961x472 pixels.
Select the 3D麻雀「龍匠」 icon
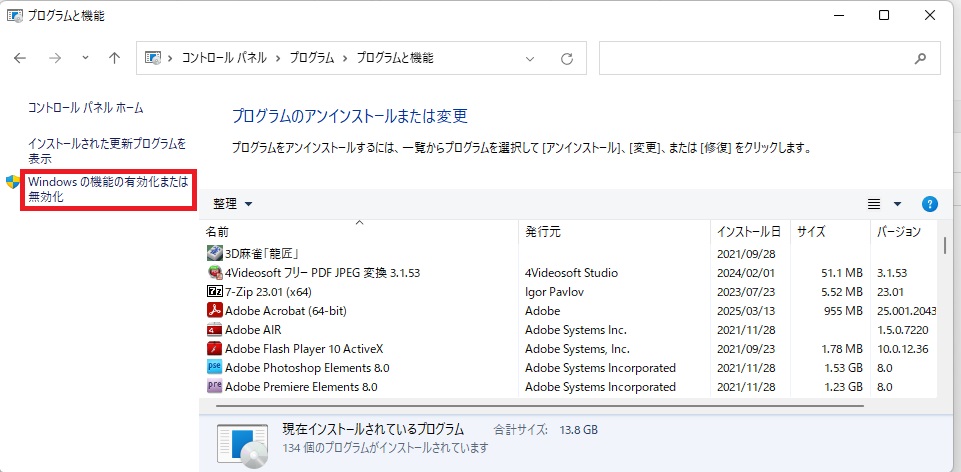215,253
